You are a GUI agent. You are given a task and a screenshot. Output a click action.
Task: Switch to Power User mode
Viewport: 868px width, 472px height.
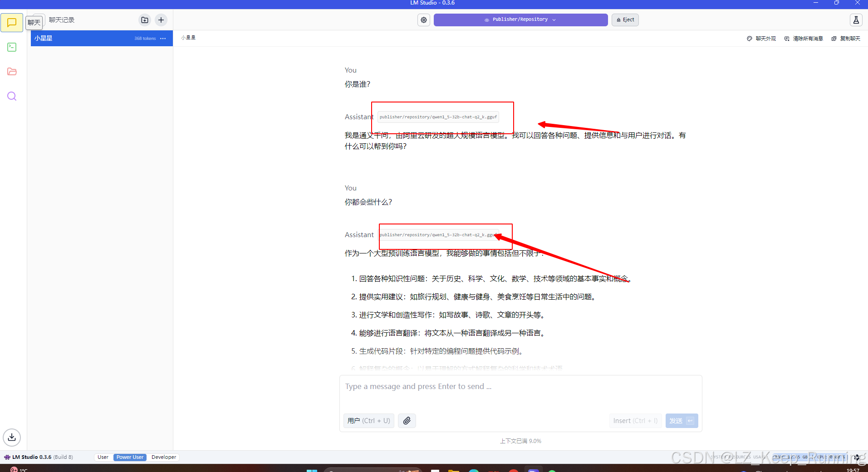click(x=130, y=457)
